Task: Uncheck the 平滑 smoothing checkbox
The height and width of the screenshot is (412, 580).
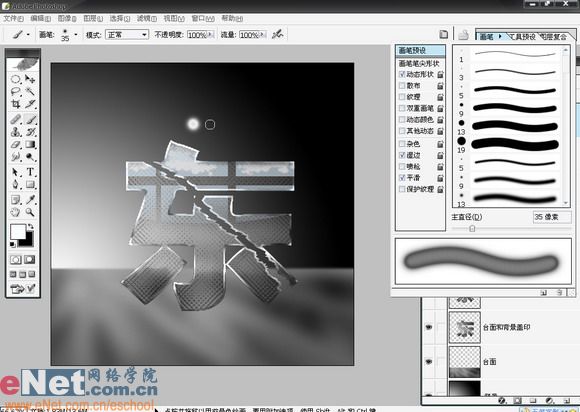Action: tap(402, 178)
